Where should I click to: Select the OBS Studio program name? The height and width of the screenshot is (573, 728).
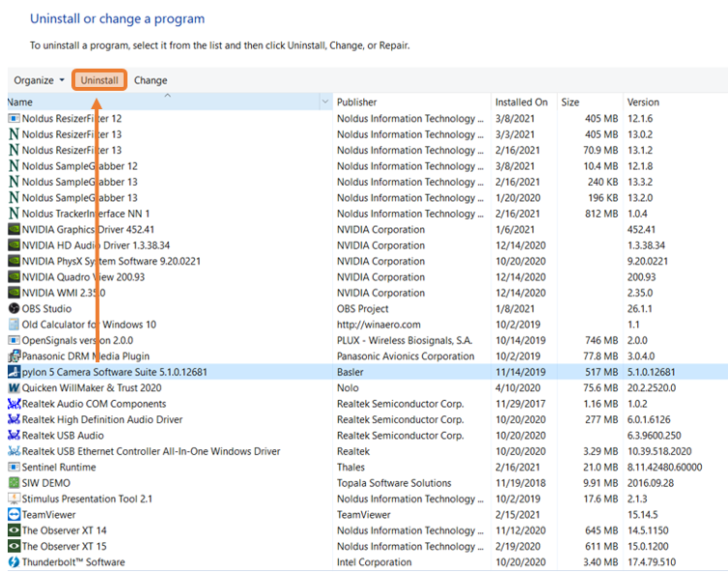(47, 308)
